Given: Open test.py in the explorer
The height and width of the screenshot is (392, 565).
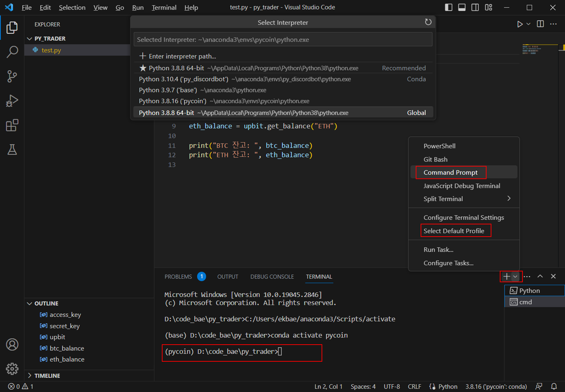Looking at the screenshot, I should (77, 50).
